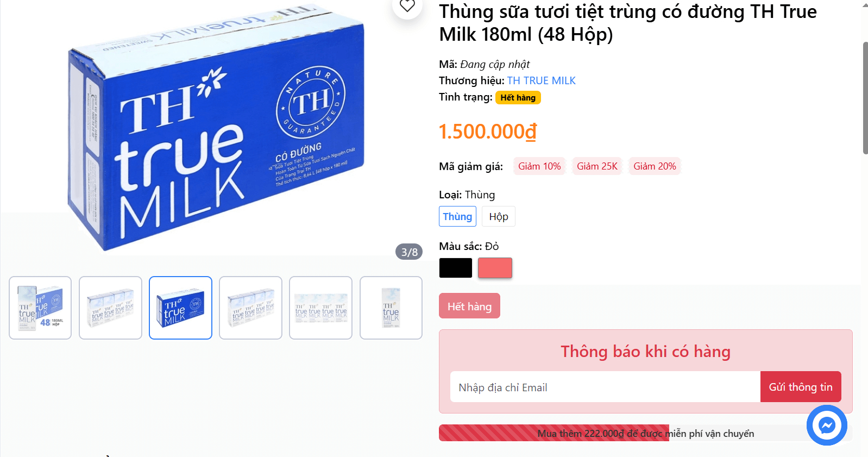Select the single carton thumbnail

[391, 308]
